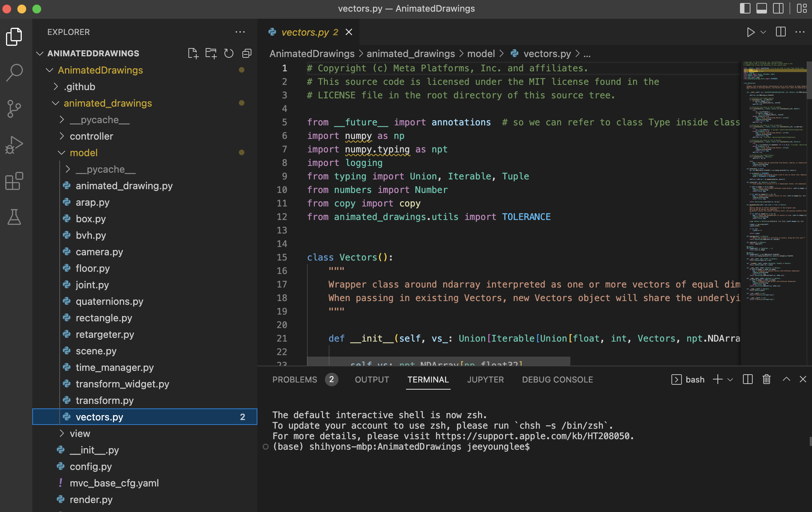Screen dimensions: 812x512
Task: Toggle bottom panel visibility
Action: coord(762,8)
